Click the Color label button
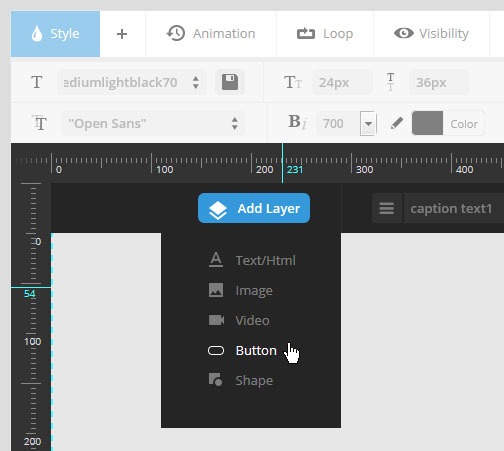Screen dimensions: 504x451 (x=464, y=124)
